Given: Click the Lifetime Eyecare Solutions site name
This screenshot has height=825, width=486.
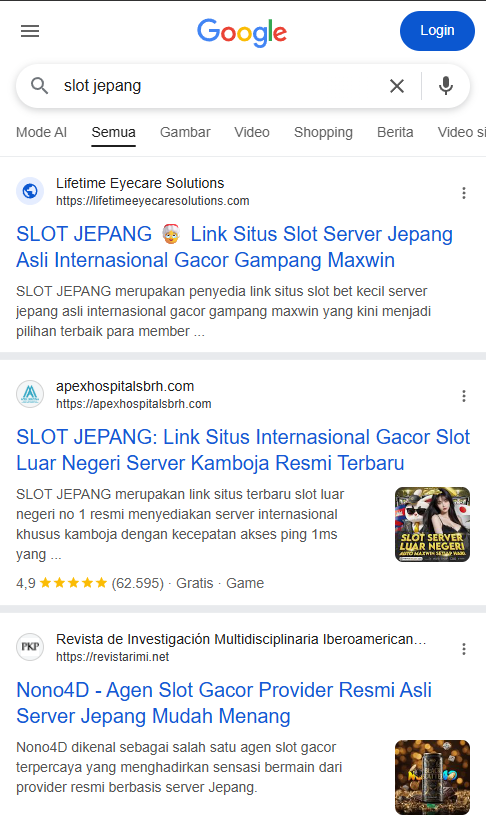Looking at the screenshot, I should [140, 183].
